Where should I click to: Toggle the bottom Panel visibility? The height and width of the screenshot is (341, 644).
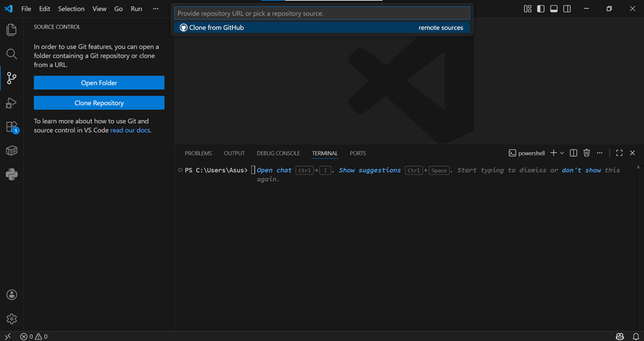[x=553, y=9]
